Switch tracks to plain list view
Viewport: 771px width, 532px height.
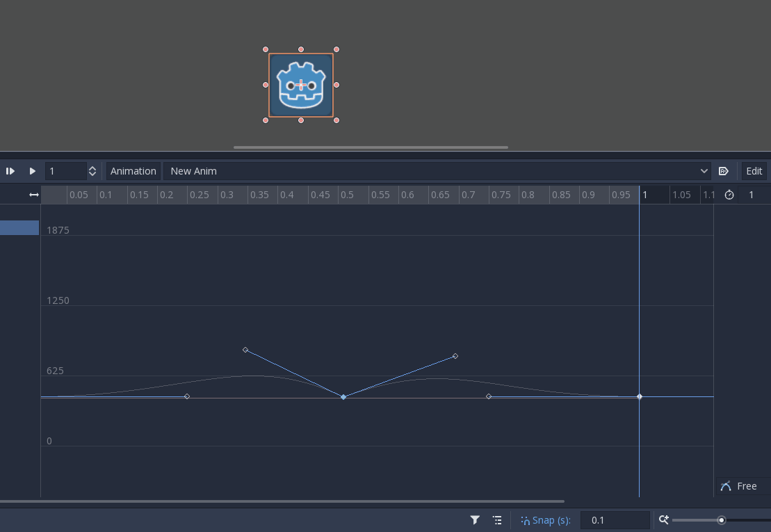click(497, 519)
